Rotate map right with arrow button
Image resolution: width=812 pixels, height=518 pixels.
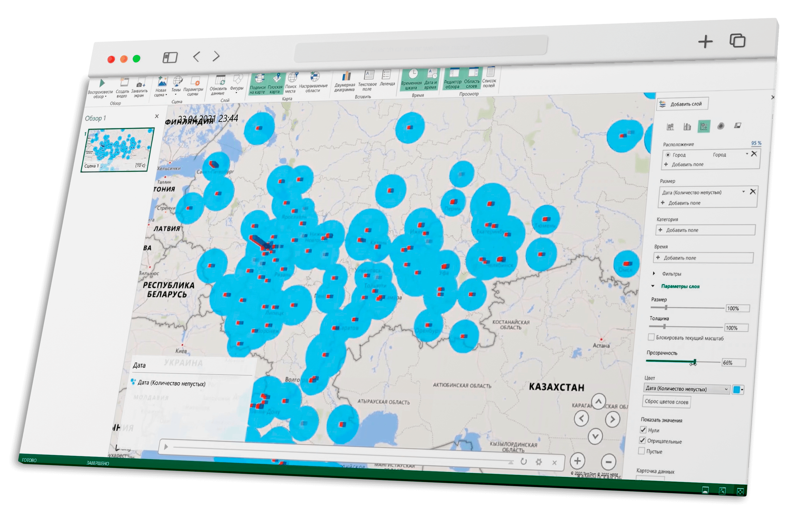tap(612, 420)
